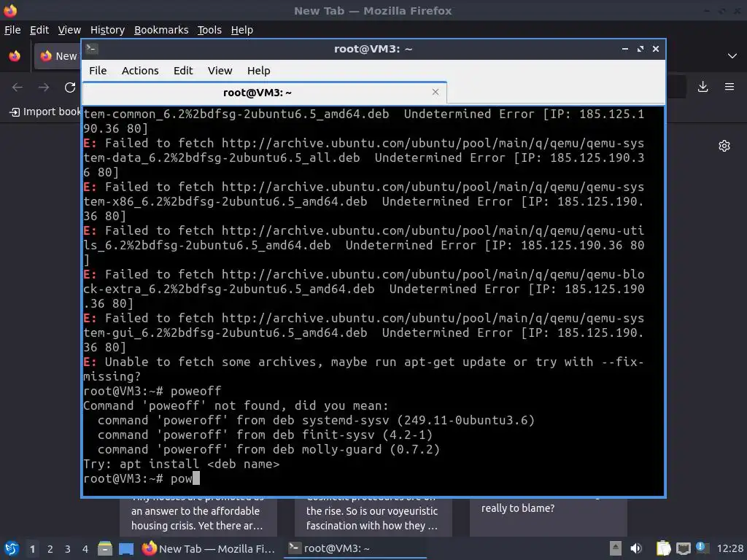This screenshot has width=747, height=560.
Task: Switch to workspace 3 in the taskbar
Action: point(68,549)
